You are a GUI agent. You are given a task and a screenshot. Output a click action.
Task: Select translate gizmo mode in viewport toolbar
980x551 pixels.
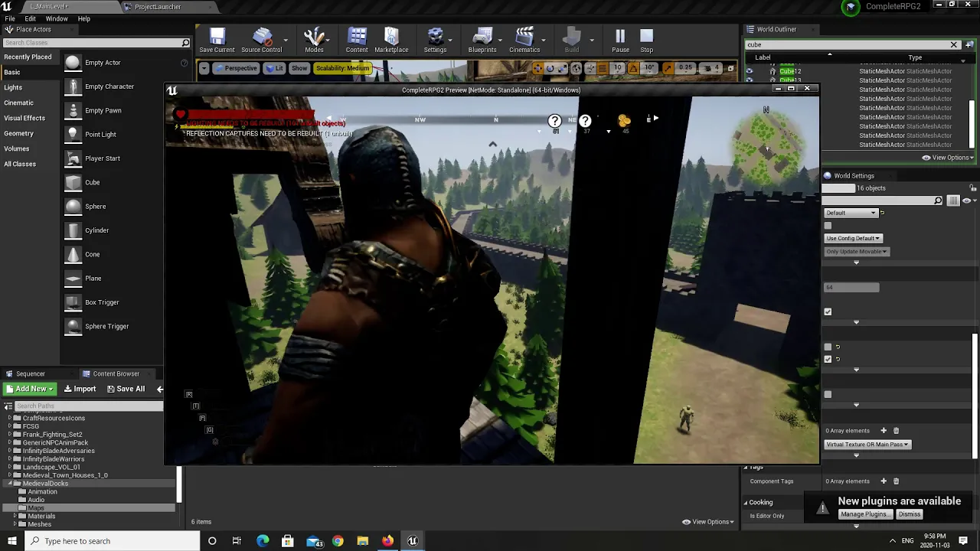[537, 68]
